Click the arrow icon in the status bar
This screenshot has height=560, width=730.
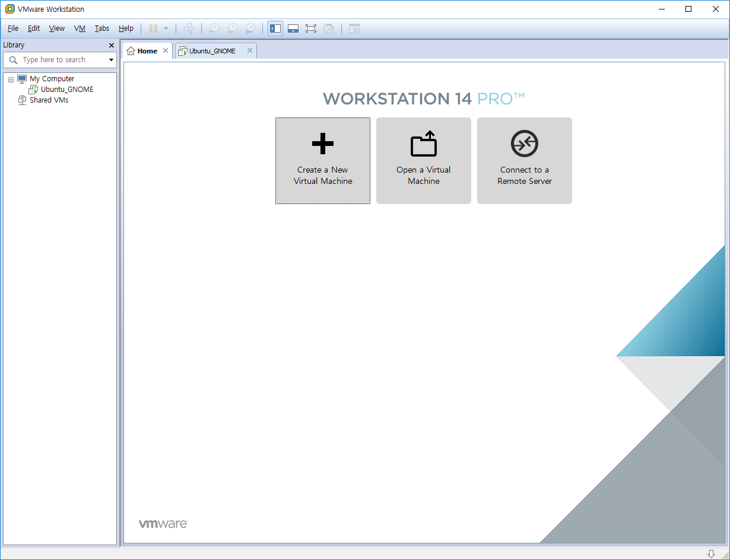pos(711,553)
